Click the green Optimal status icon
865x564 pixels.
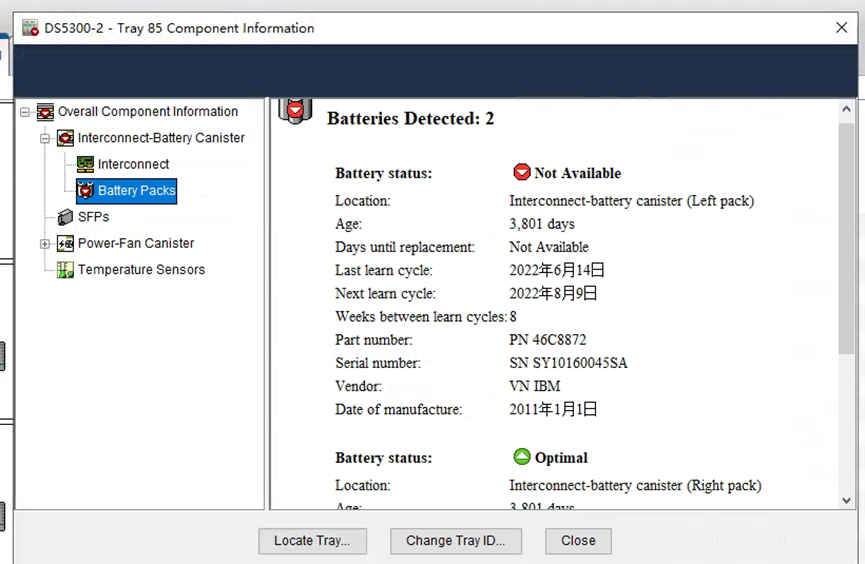[521, 457]
